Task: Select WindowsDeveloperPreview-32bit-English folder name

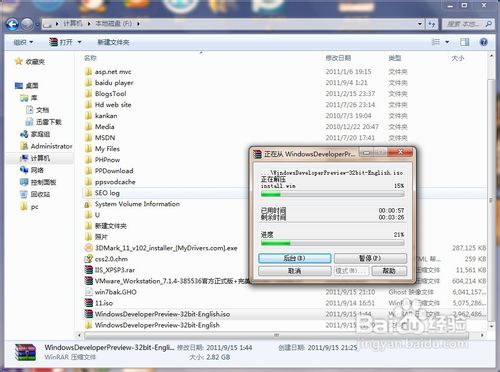Action: 157,325
